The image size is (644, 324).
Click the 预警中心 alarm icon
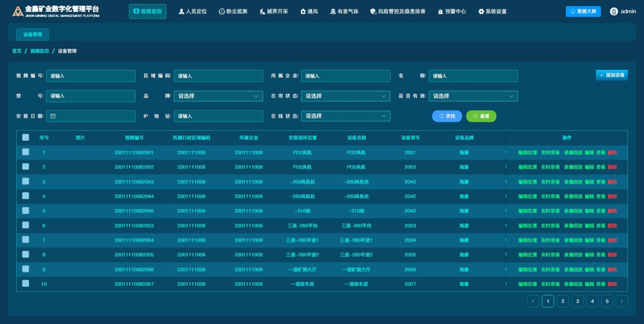coord(440,12)
